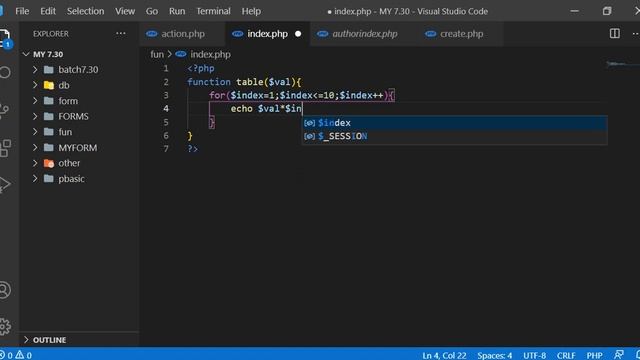
Task: Click the unsaved dot on index.php tab
Action: coord(298,33)
